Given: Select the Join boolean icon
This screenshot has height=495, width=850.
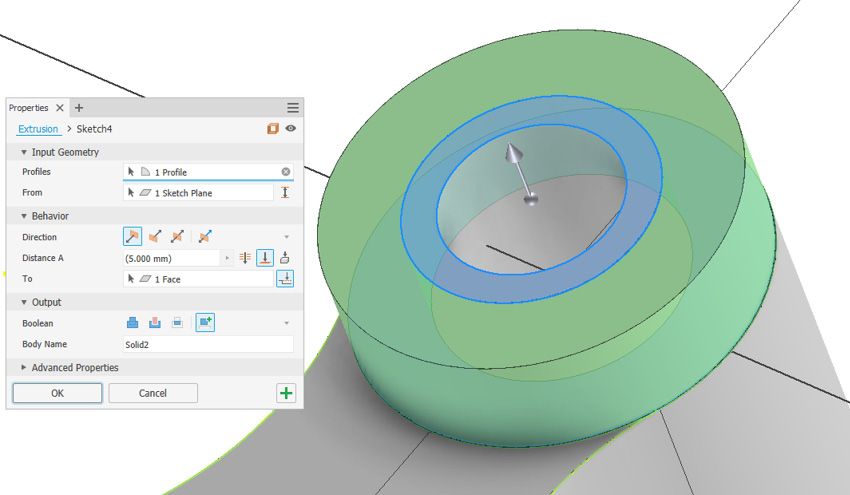Looking at the screenshot, I should tap(132, 323).
